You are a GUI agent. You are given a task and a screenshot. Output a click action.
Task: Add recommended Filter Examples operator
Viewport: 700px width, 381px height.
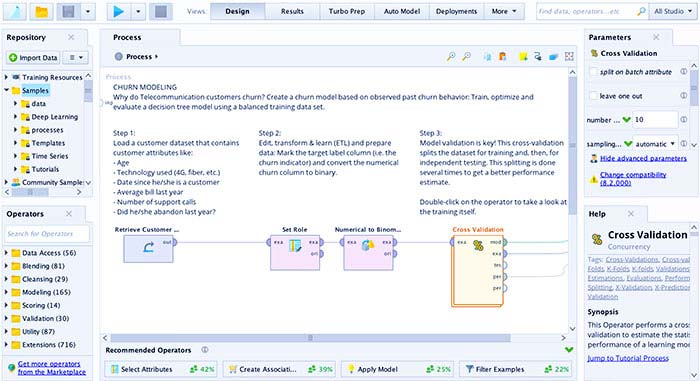click(516, 369)
